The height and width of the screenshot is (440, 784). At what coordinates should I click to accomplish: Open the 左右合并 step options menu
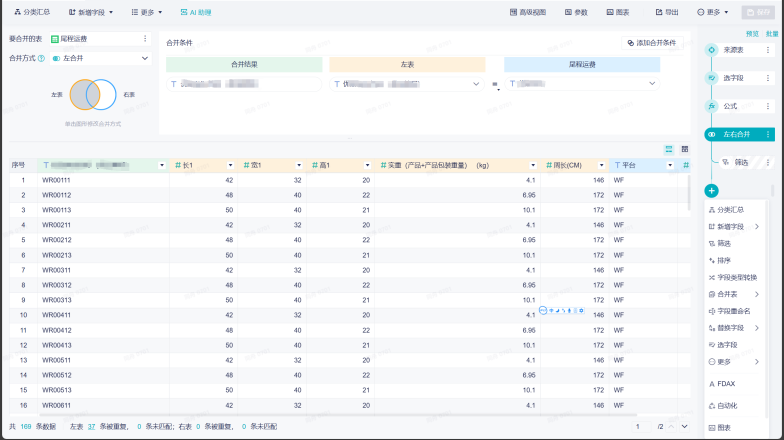(x=768, y=134)
